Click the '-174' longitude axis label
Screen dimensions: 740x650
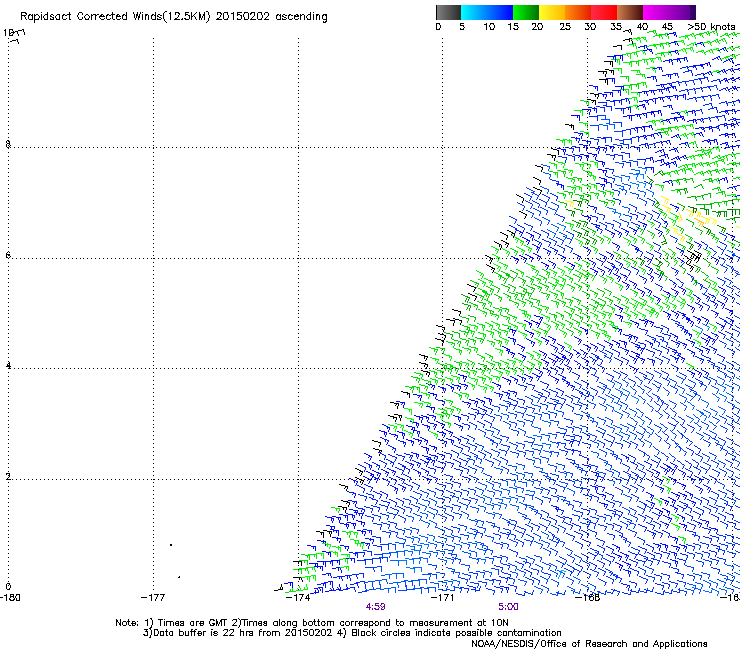298,598
